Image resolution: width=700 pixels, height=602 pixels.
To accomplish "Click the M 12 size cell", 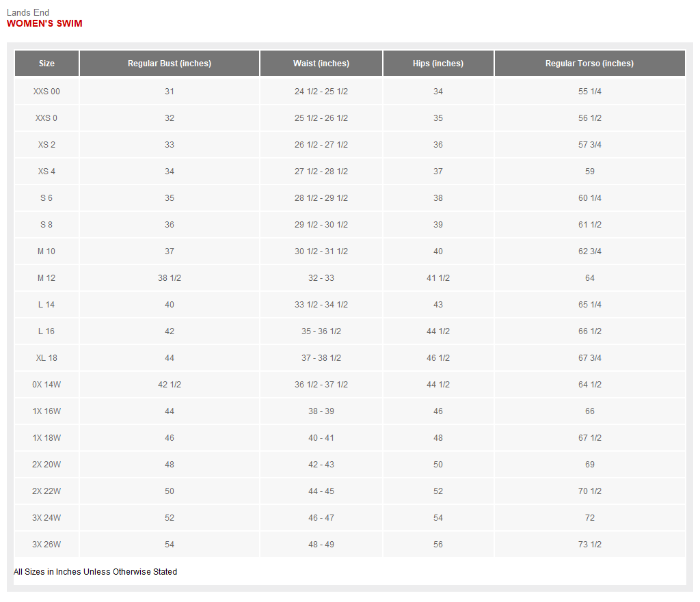I will coord(46,278).
